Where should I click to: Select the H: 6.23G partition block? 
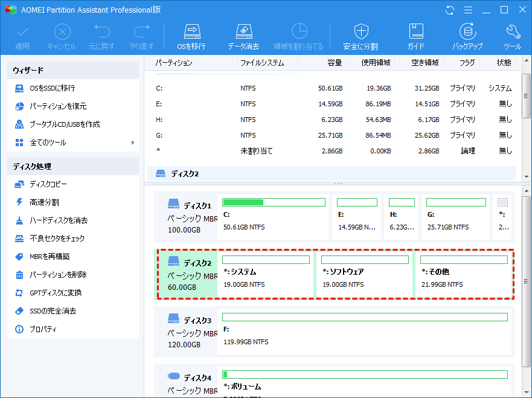click(x=402, y=217)
